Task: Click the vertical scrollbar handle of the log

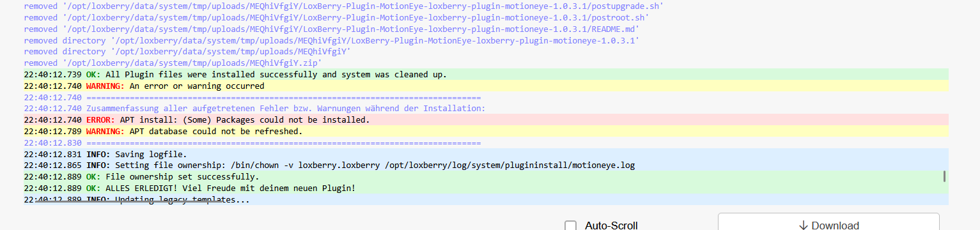Action: pos(944,176)
